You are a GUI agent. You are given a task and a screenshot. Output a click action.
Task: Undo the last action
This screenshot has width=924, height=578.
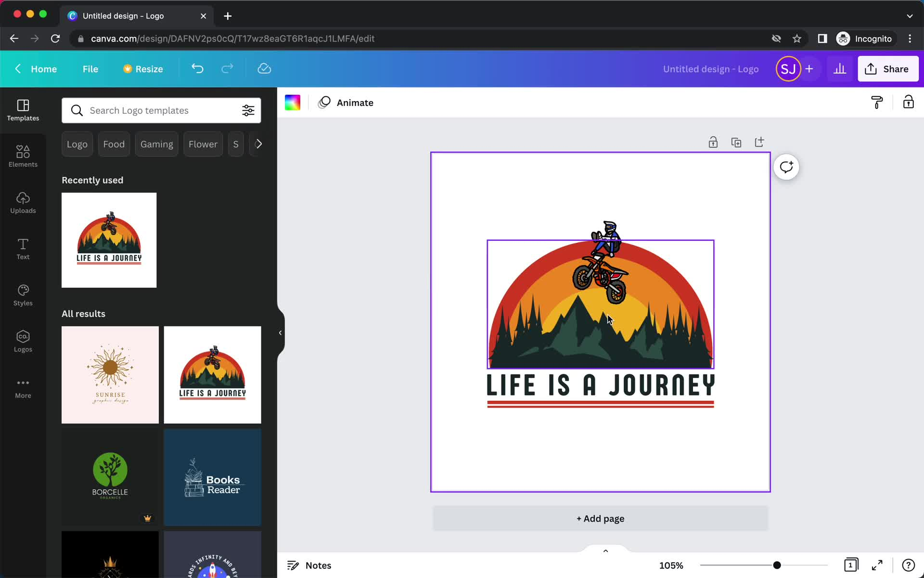tap(197, 68)
